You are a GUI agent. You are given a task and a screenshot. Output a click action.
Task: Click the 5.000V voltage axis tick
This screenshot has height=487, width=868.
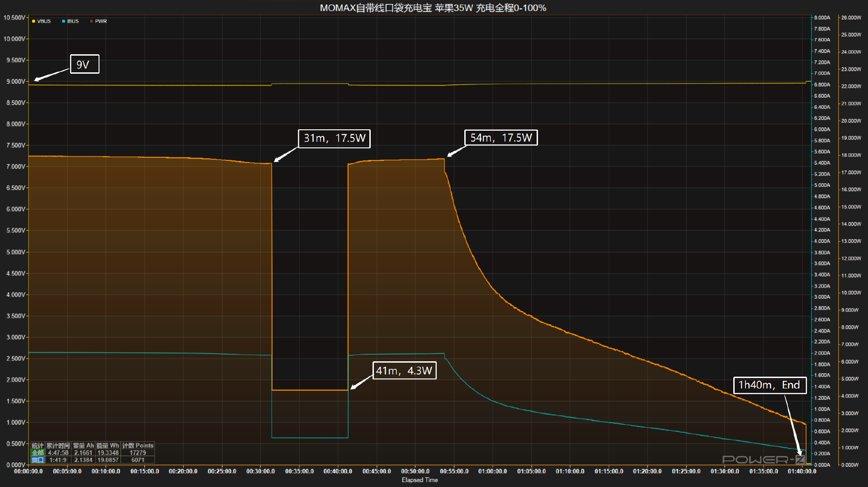point(15,252)
